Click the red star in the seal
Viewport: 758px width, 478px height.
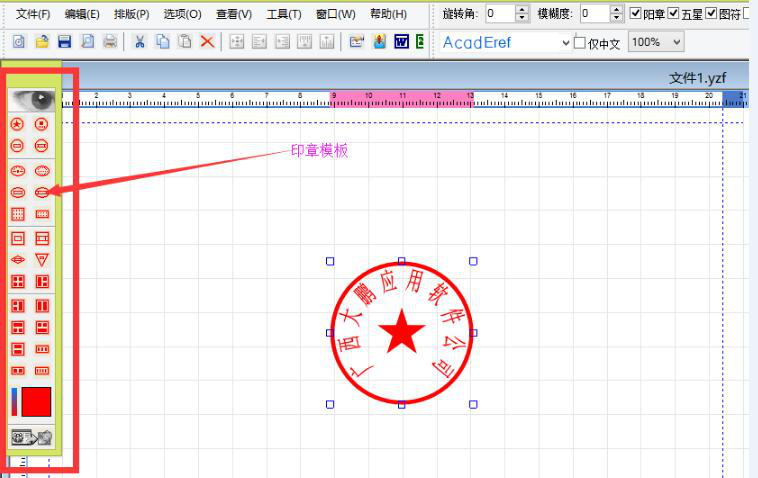(402, 333)
